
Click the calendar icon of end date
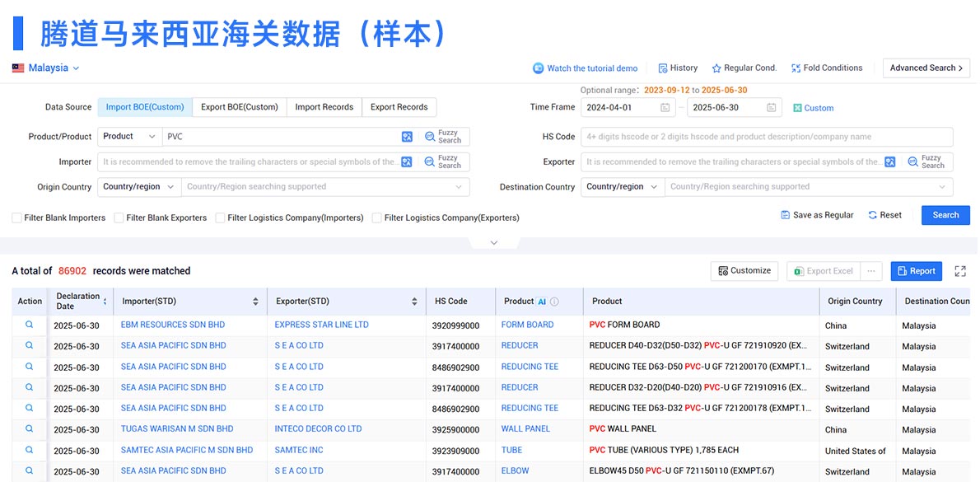[x=772, y=108]
